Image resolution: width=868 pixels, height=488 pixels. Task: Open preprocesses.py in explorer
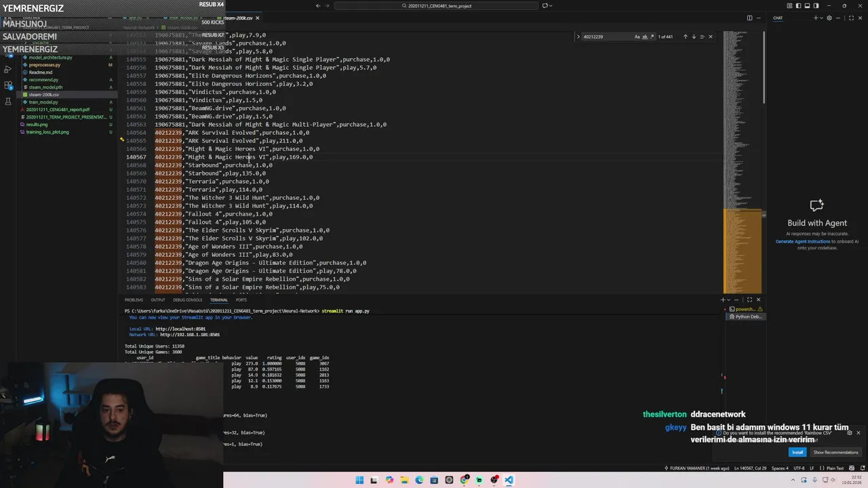click(44, 65)
